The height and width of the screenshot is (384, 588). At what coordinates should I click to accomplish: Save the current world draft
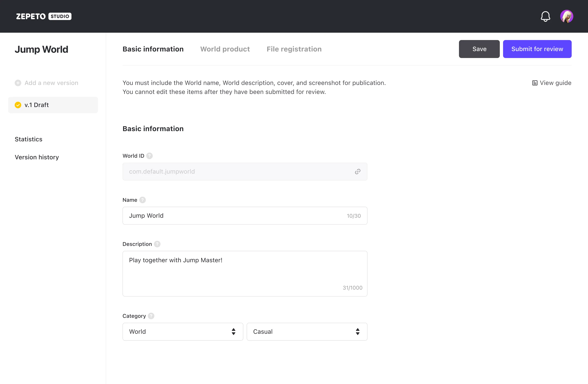479,49
